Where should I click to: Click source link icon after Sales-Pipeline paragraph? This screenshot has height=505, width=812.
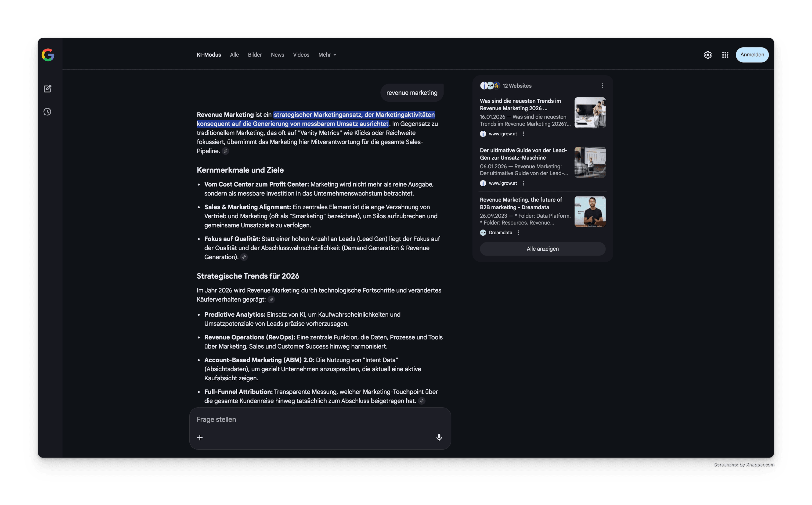pos(225,151)
